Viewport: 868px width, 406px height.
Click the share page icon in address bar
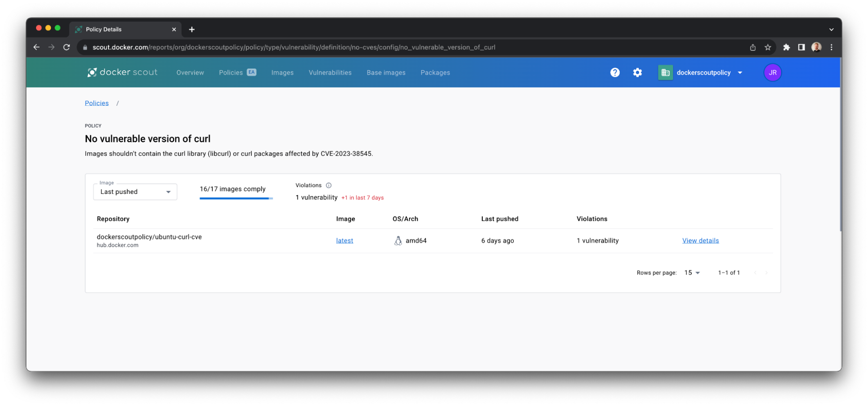[752, 47]
